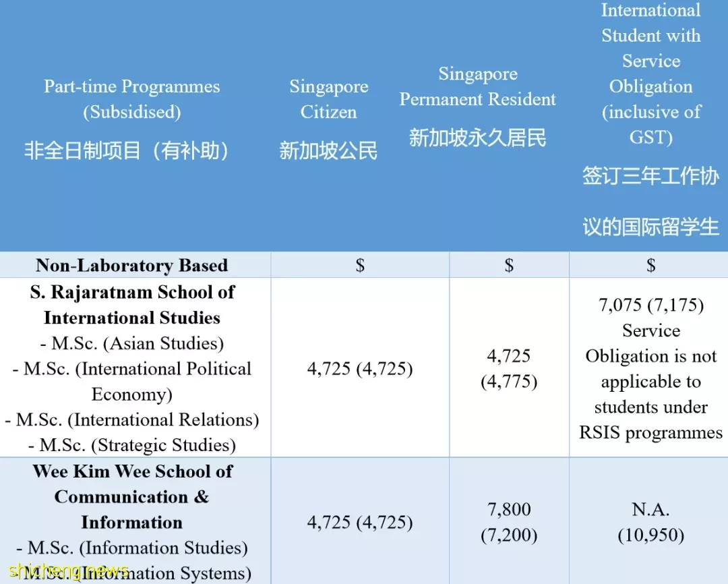
Task: Select the Chinese text "签订三年工作协"
Action: click(x=651, y=176)
